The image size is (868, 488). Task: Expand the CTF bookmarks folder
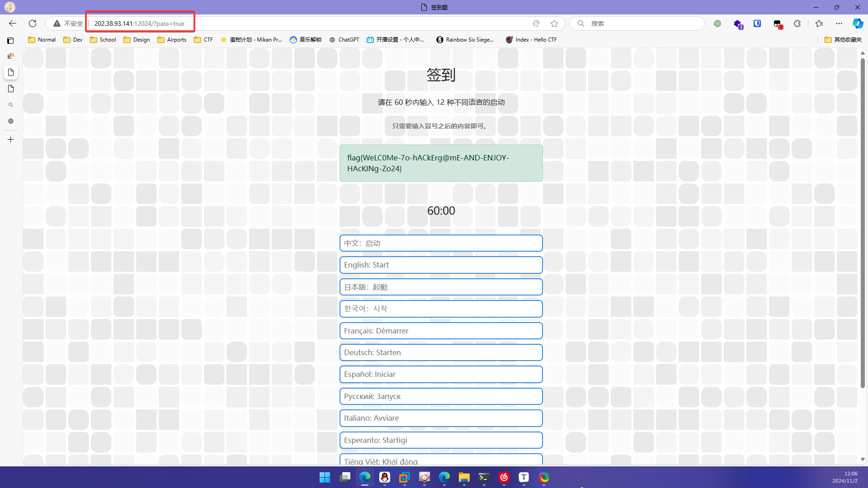[203, 40]
